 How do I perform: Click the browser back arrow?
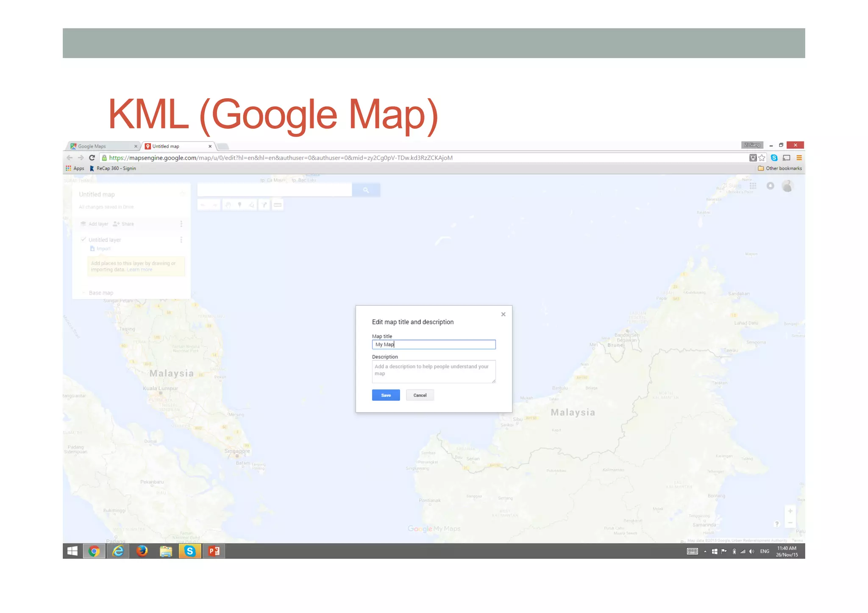(x=70, y=158)
